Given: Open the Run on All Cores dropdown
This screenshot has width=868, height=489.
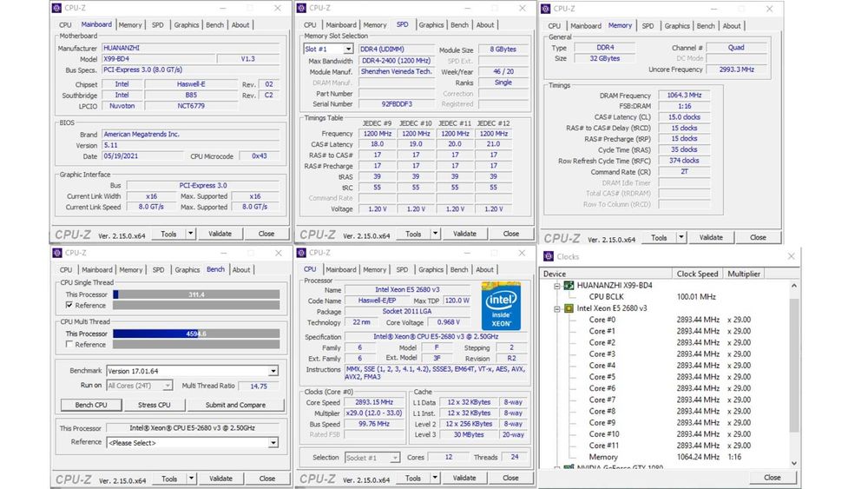Looking at the screenshot, I should click(168, 386).
